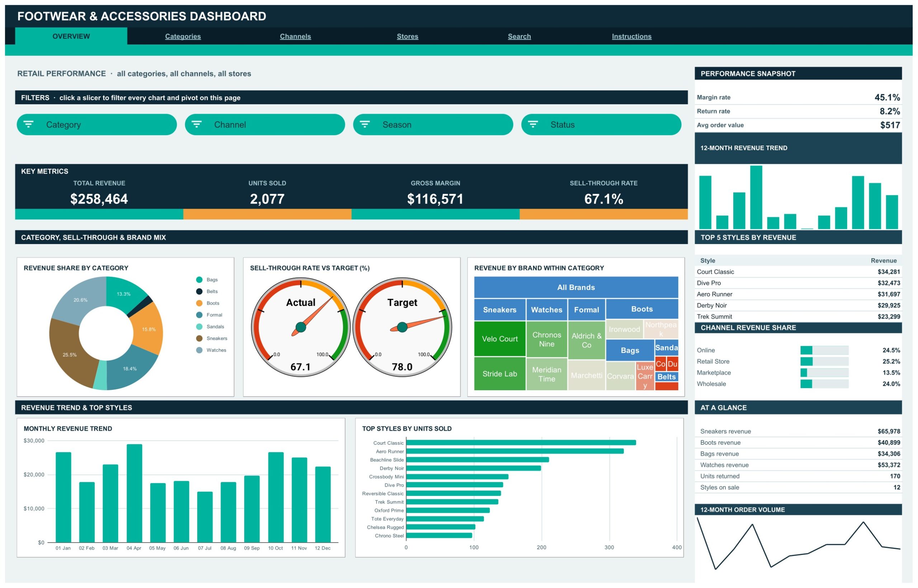Click the filter icon on Category slicer
Screen dimensions: 918x588
click(x=29, y=124)
